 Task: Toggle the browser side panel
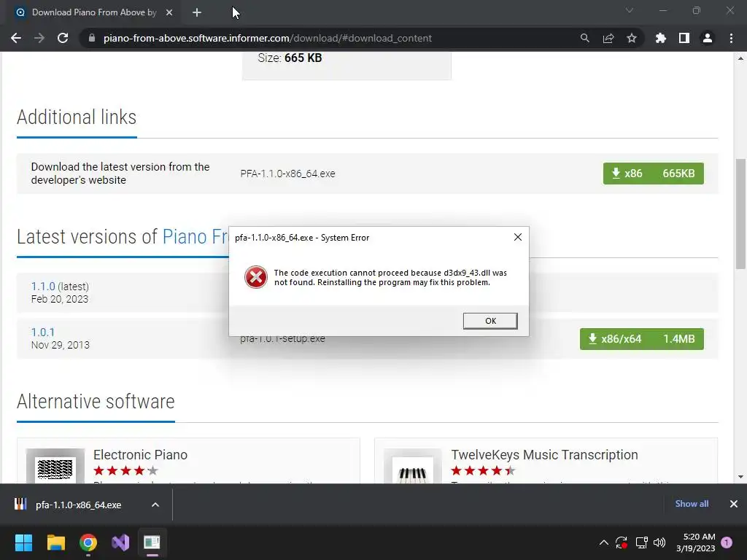684,38
